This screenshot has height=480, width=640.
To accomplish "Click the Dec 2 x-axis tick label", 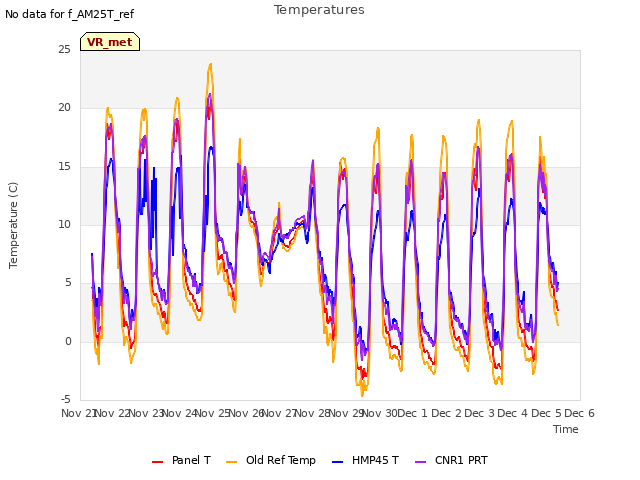I will click(x=446, y=413).
